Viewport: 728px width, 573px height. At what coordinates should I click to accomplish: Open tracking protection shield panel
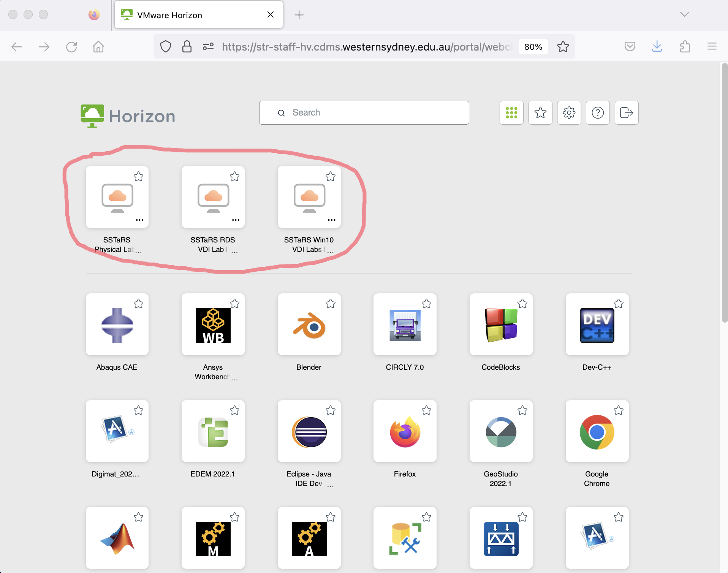(166, 47)
